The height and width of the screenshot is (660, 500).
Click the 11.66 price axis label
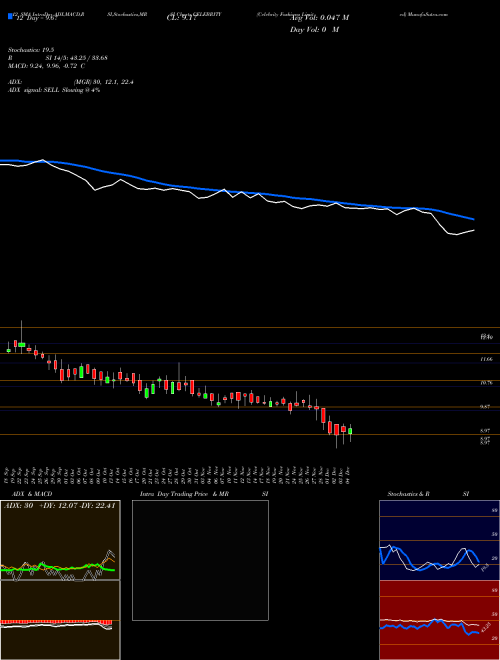pos(486,359)
